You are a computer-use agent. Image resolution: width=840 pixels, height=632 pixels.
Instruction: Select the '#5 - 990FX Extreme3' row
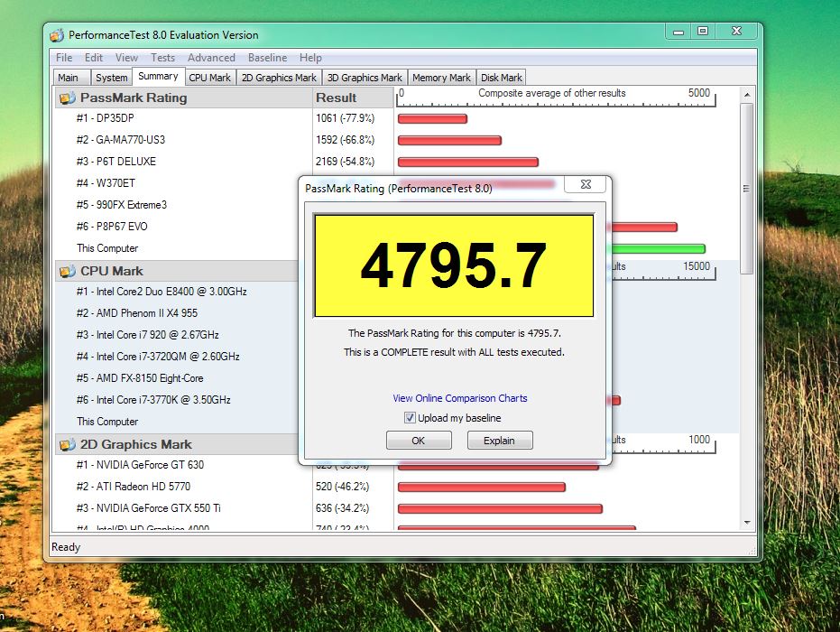click(x=122, y=205)
